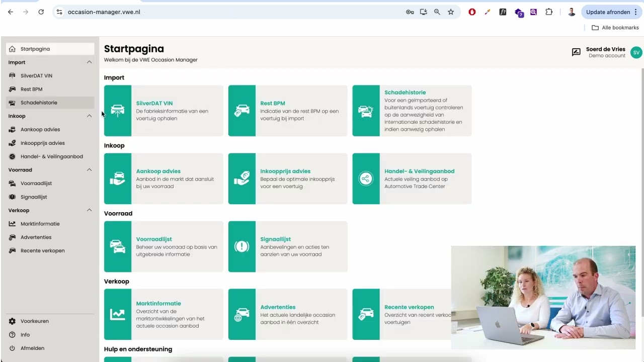Screen dimensions: 644x362
Task: Open Aankoop advies from the sidebar
Action: 50,130
